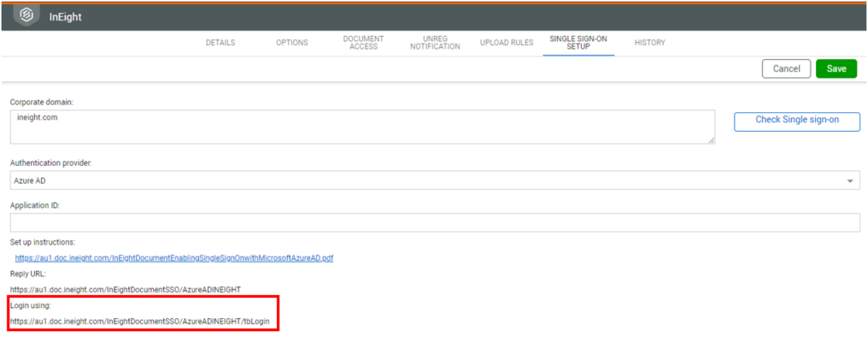The height and width of the screenshot is (337, 868).
Task: Click the Application ID input field
Action: coord(435,223)
